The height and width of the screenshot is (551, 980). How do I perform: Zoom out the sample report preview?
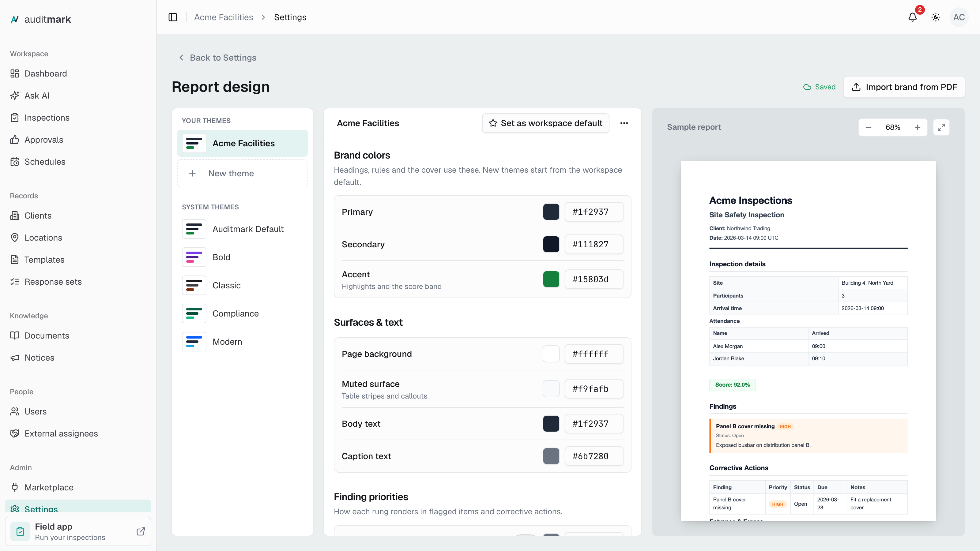[x=869, y=127]
